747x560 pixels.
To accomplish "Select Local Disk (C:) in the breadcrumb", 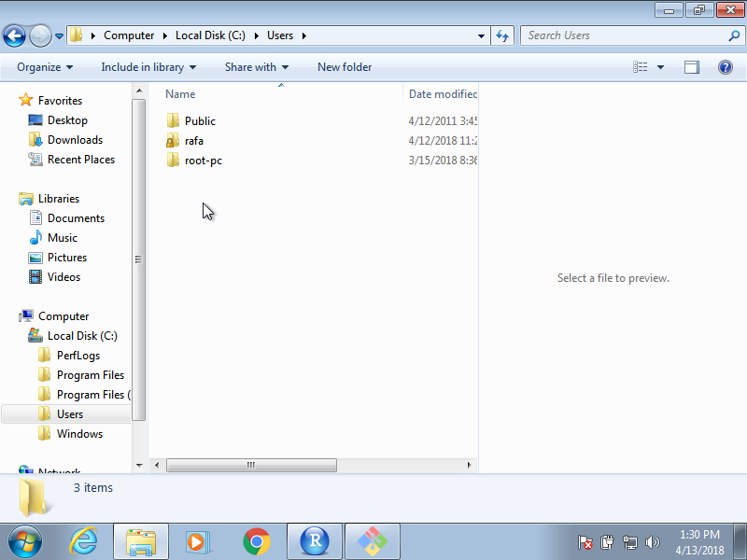I will (210, 35).
